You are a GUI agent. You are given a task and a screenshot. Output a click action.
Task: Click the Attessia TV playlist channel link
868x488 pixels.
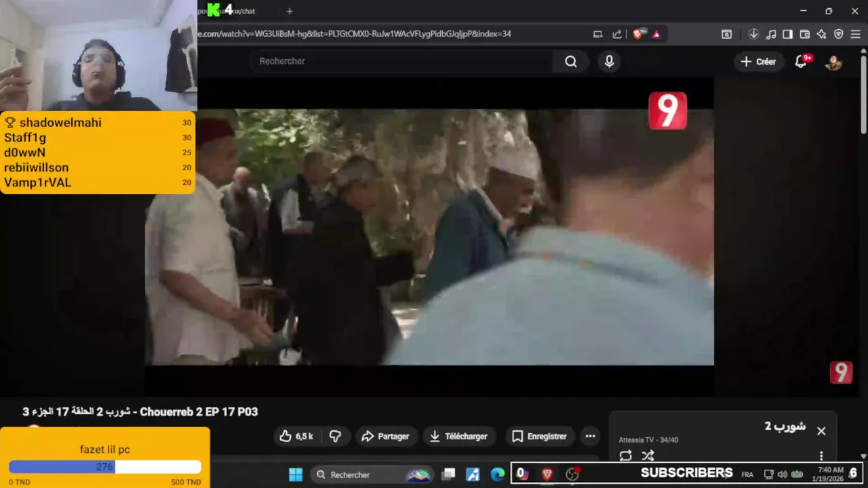coord(637,440)
